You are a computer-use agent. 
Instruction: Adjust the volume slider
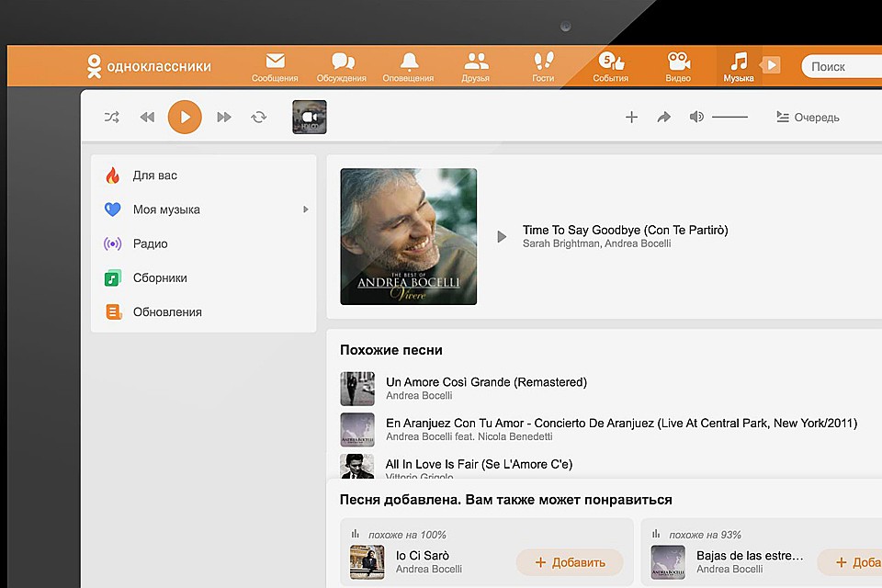729,117
